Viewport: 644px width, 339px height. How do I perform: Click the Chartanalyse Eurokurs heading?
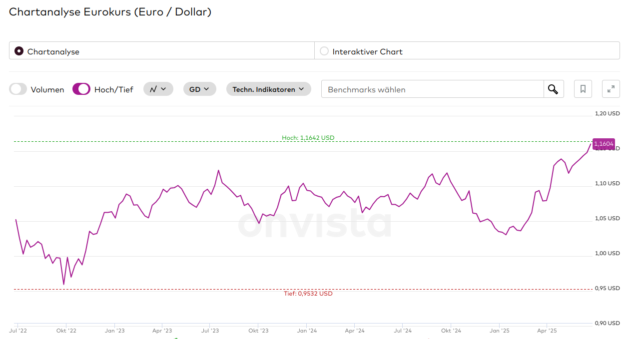[110, 12]
